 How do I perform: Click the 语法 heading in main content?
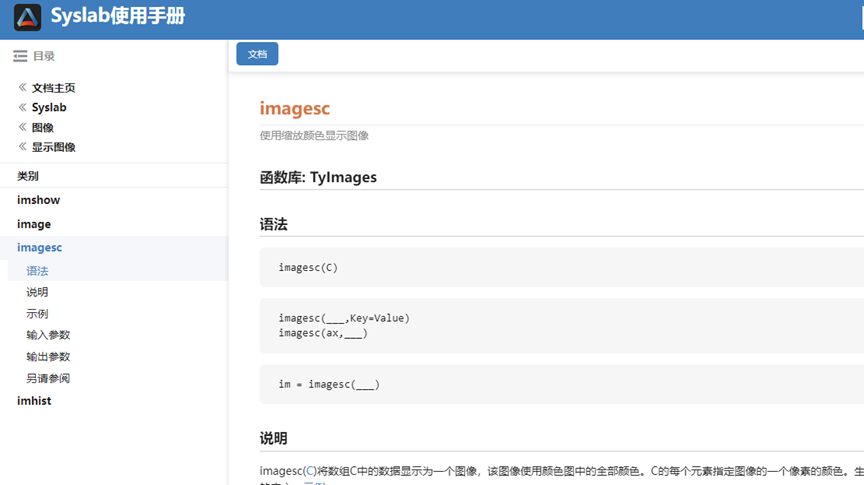point(274,224)
